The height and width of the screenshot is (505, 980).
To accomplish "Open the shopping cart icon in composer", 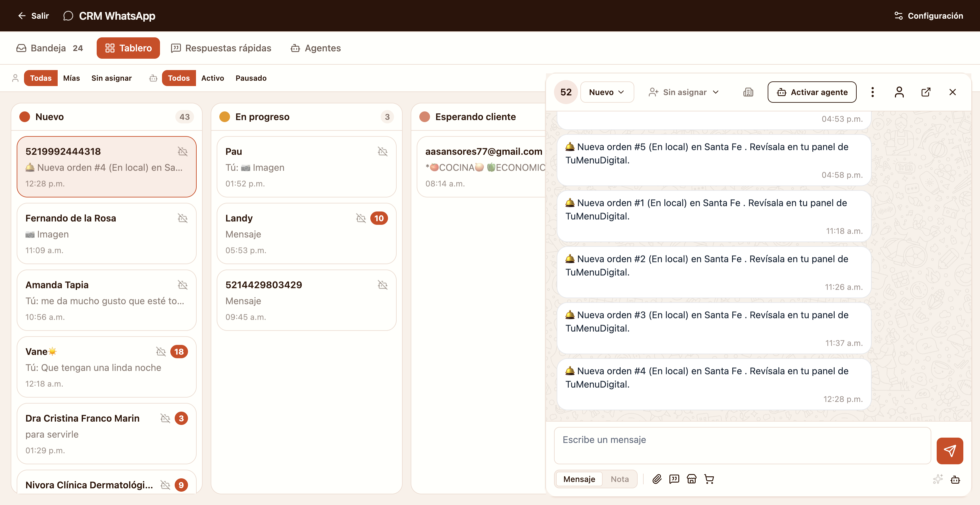I will coord(709,479).
